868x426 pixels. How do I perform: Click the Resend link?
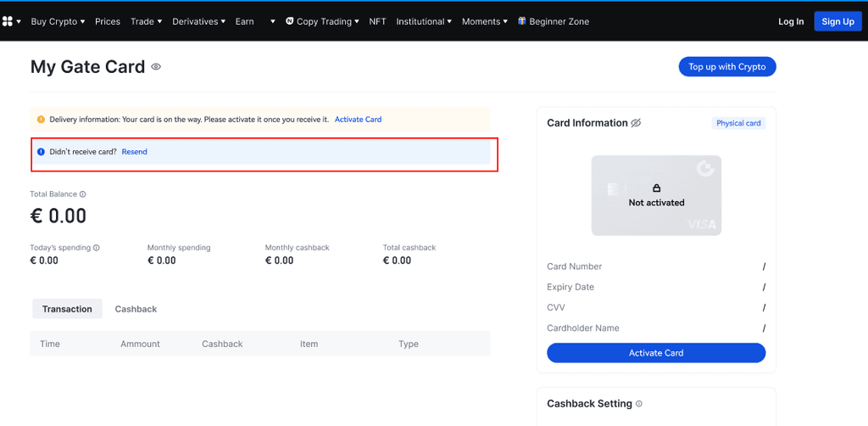point(134,152)
